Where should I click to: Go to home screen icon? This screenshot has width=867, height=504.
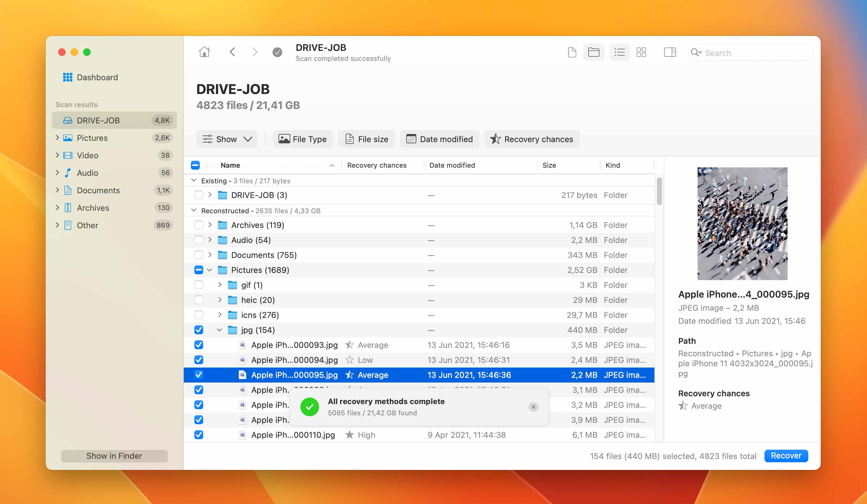coord(204,52)
